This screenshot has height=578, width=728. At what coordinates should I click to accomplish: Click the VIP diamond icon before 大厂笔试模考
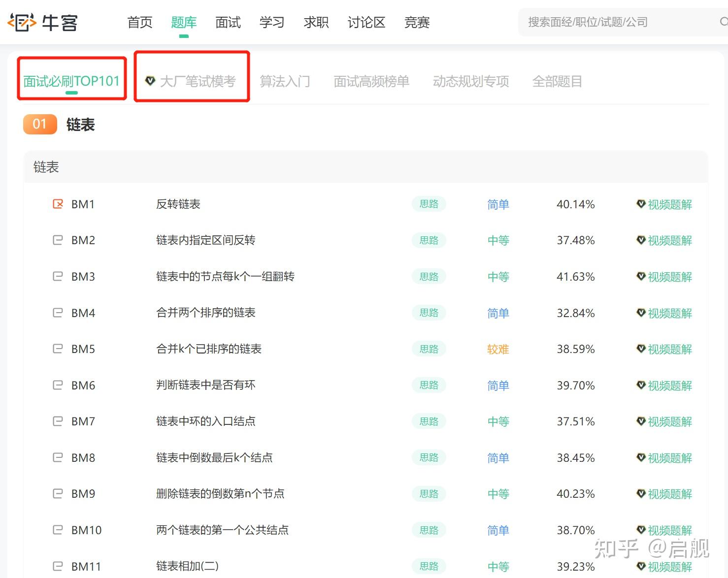(x=150, y=80)
